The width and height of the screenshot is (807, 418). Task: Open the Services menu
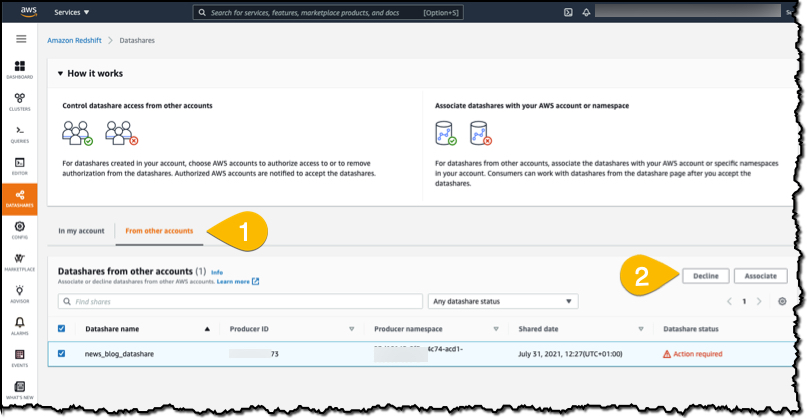tap(72, 12)
